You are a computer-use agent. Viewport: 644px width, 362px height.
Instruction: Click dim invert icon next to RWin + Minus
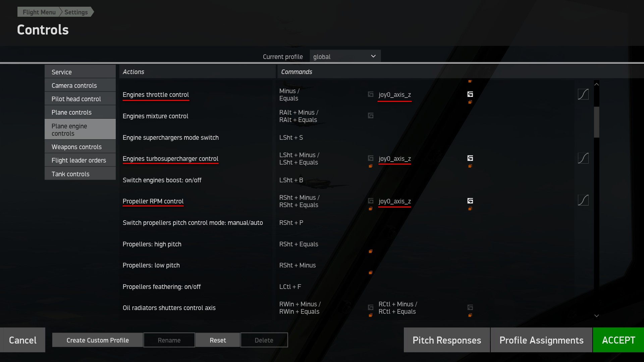coord(371,307)
